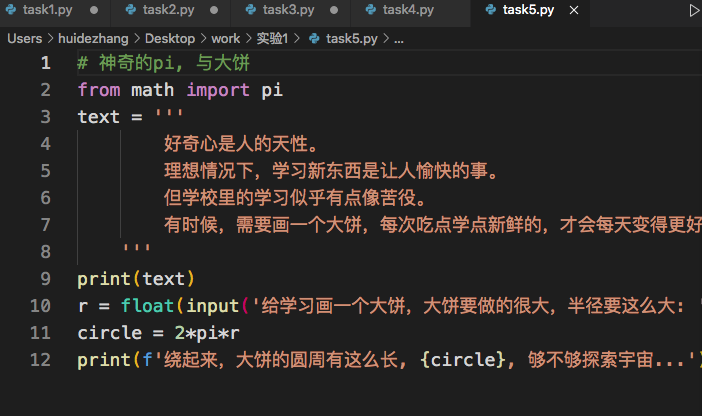
Task: Click line number 10 in the gutter
Action: pos(40,306)
